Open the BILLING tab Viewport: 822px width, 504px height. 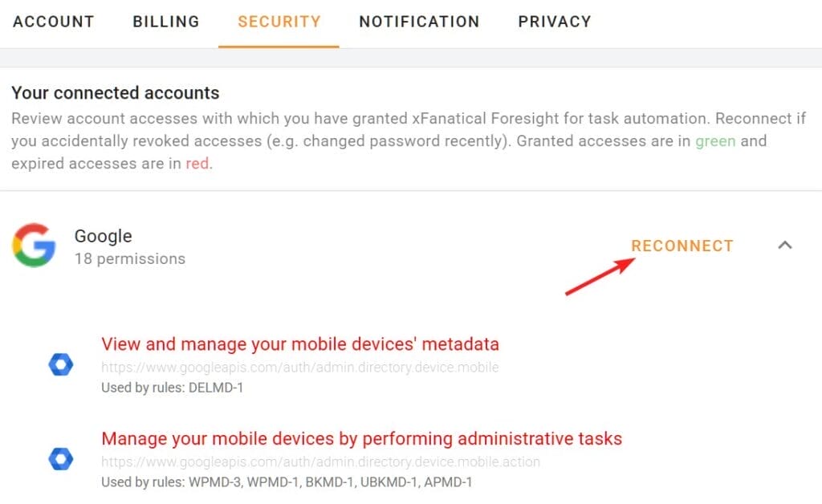coord(165,22)
